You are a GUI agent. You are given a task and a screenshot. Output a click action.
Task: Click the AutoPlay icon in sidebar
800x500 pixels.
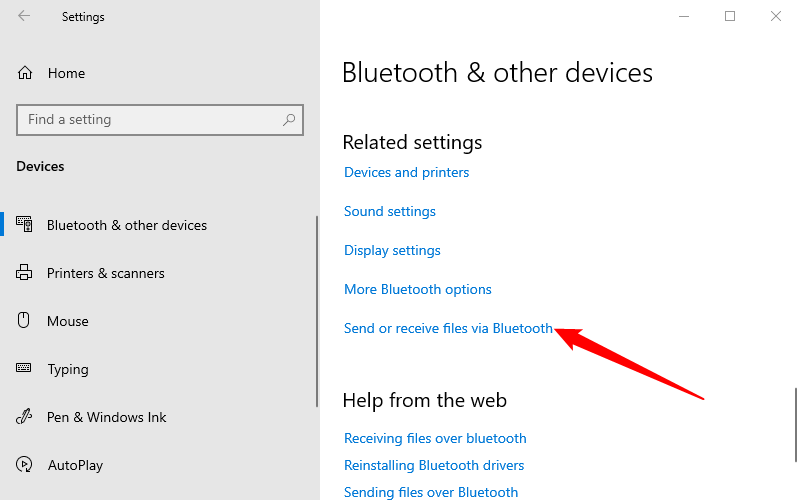point(25,465)
